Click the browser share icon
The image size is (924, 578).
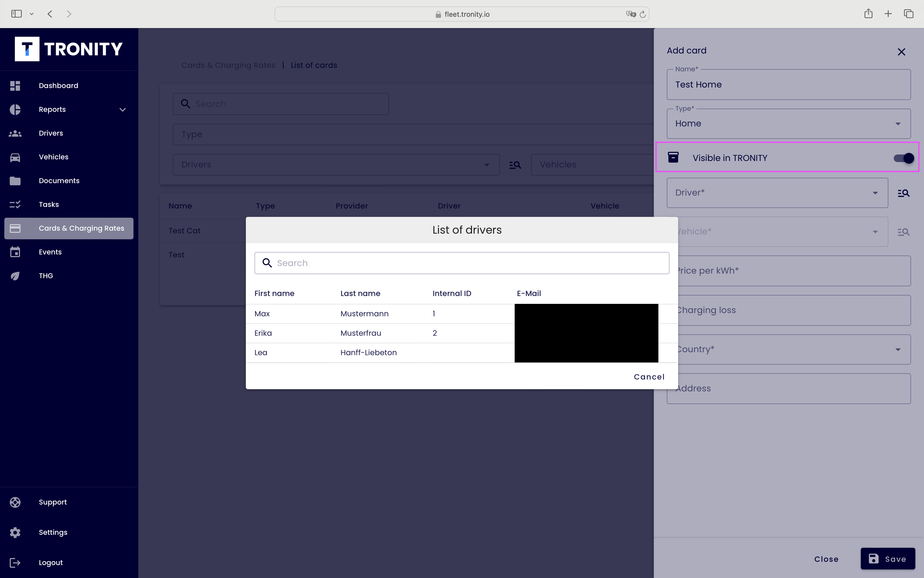pos(868,14)
